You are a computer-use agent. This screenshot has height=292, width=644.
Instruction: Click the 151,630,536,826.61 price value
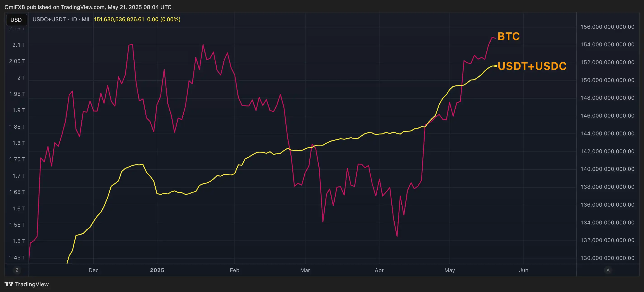119,19
